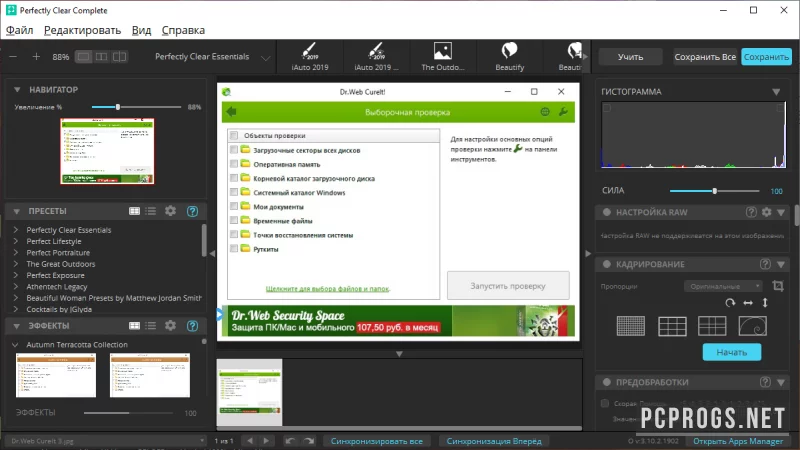Select first Autumn Terracotta effect thumbnail
The image size is (800, 450).
pos(56,375)
